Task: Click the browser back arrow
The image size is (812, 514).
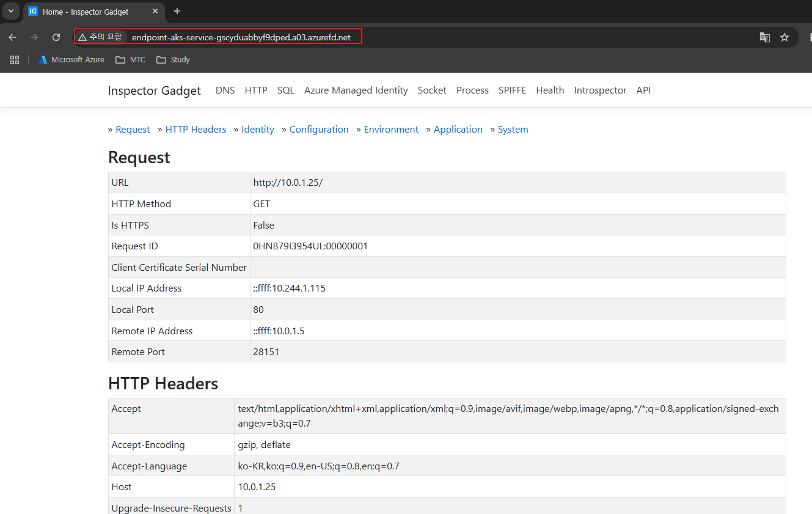Action: pyautogui.click(x=12, y=37)
